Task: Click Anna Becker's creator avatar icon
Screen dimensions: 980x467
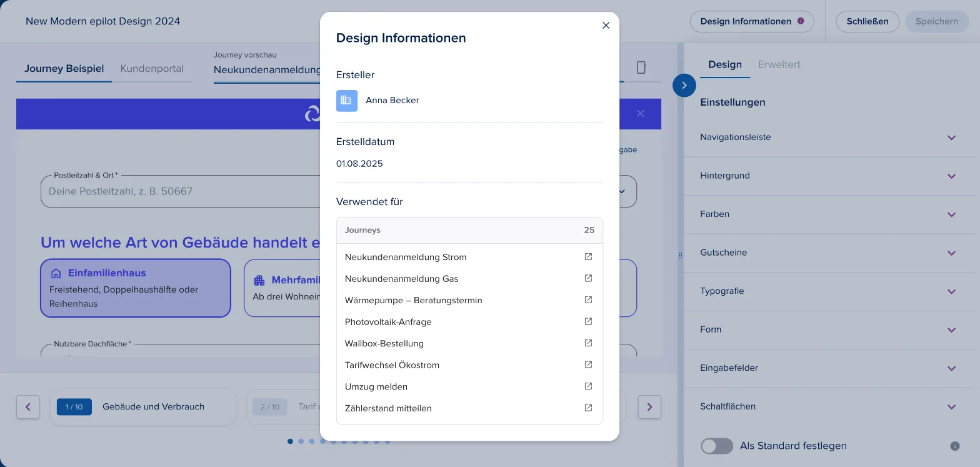Action: pyautogui.click(x=347, y=101)
